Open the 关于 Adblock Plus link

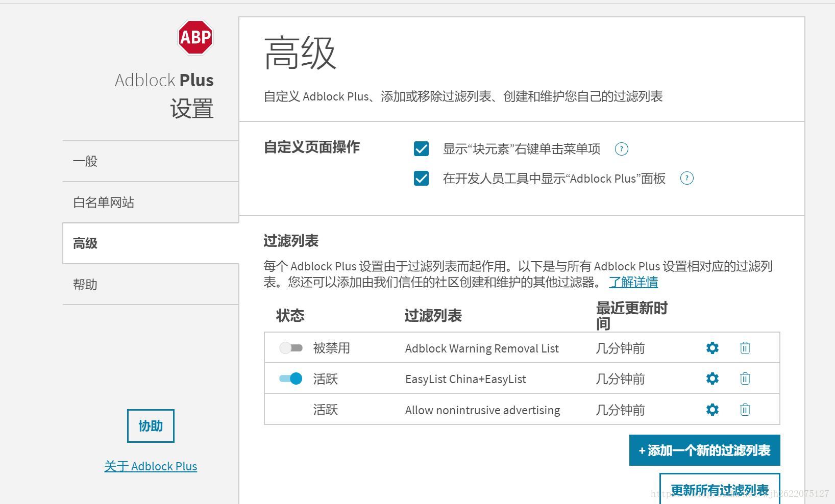click(x=151, y=466)
